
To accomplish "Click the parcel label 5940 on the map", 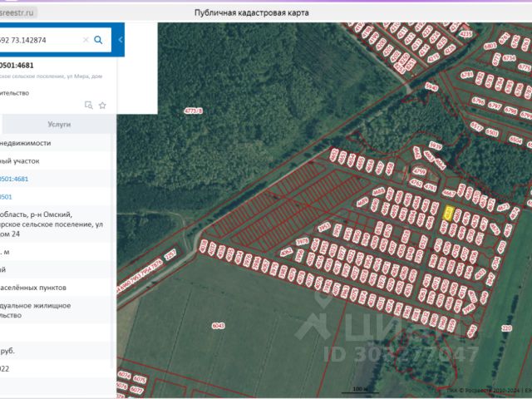I will pyautogui.click(x=431, y=86).
